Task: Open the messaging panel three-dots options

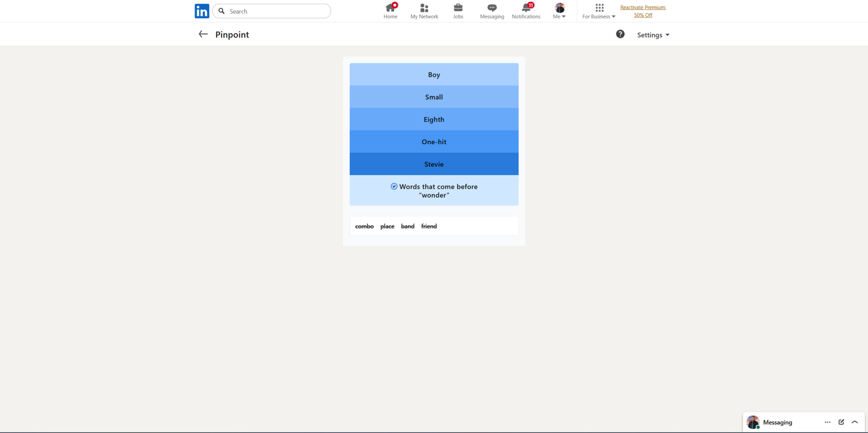Action: pyautogui.click(x=827, y=422)
